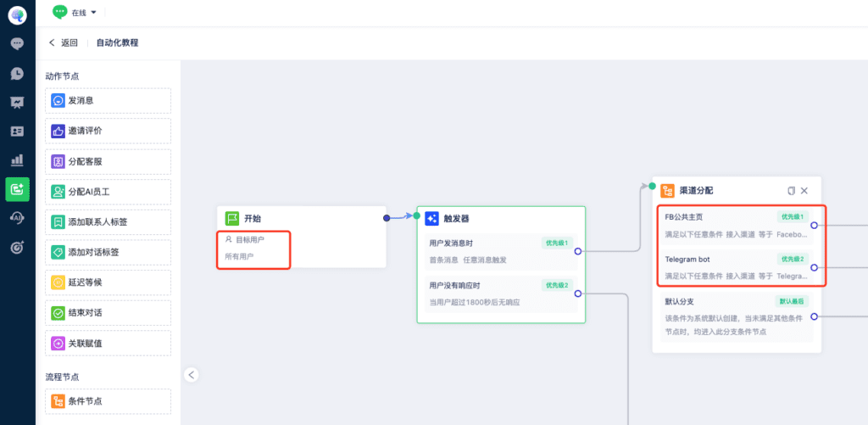Open the AI headset sidebar icon
868x425 pixels.
17,218
